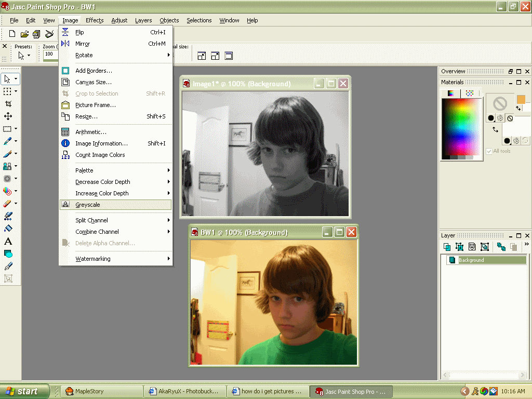Add a new raster layer
Screen dimensions: 532x399
click(447, 247)
